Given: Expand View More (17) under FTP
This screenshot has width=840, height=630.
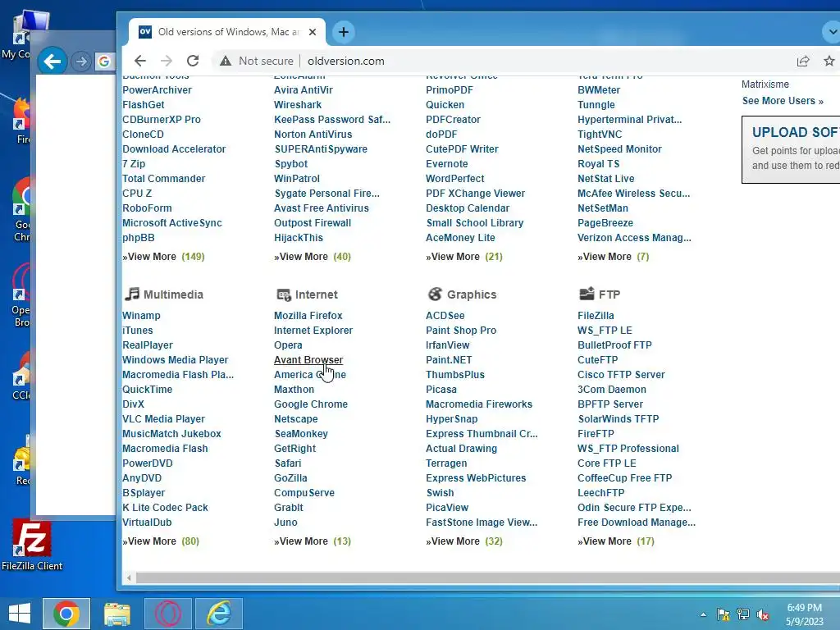Looking at the screenshot, I should 616,541.
